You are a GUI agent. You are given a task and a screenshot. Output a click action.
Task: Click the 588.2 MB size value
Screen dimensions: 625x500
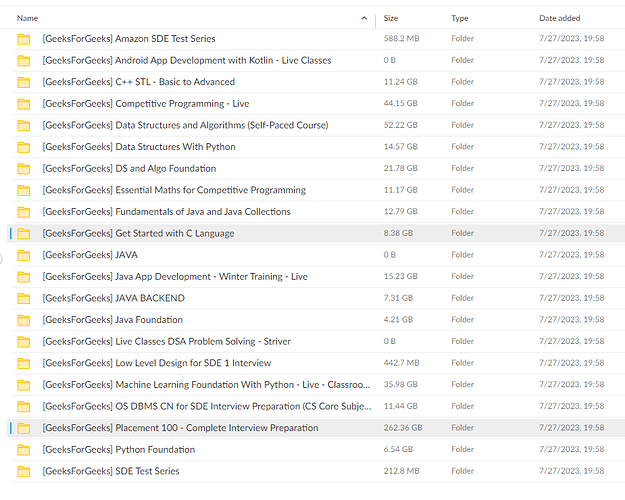click(x=401, y=38)
